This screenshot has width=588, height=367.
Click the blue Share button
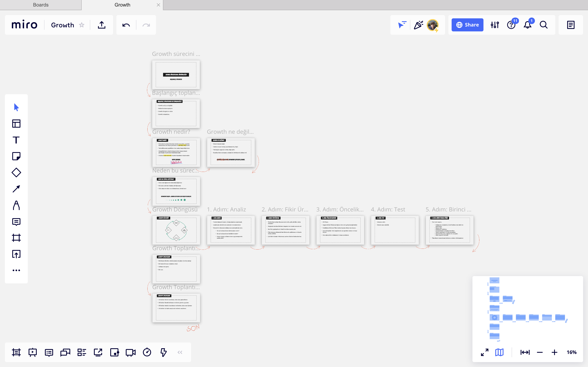(467, 25)
